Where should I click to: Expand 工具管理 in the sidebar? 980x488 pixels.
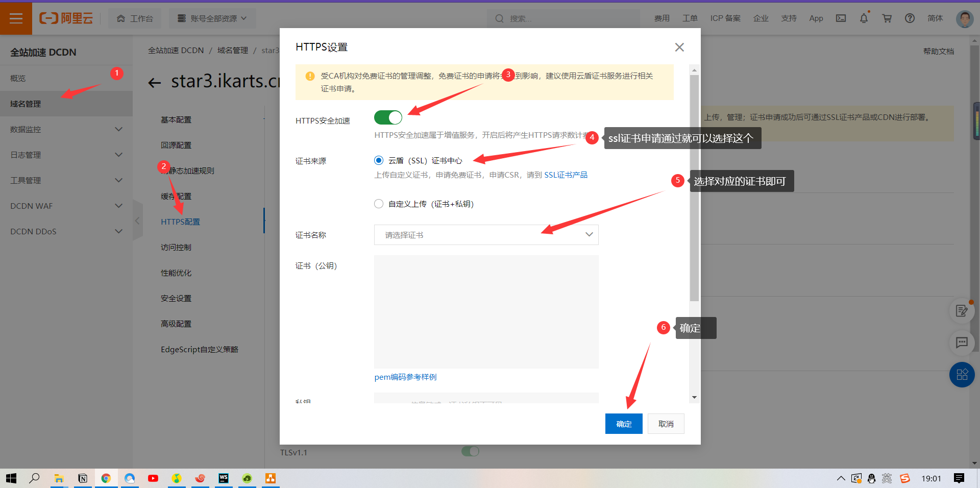pos(66,180)
